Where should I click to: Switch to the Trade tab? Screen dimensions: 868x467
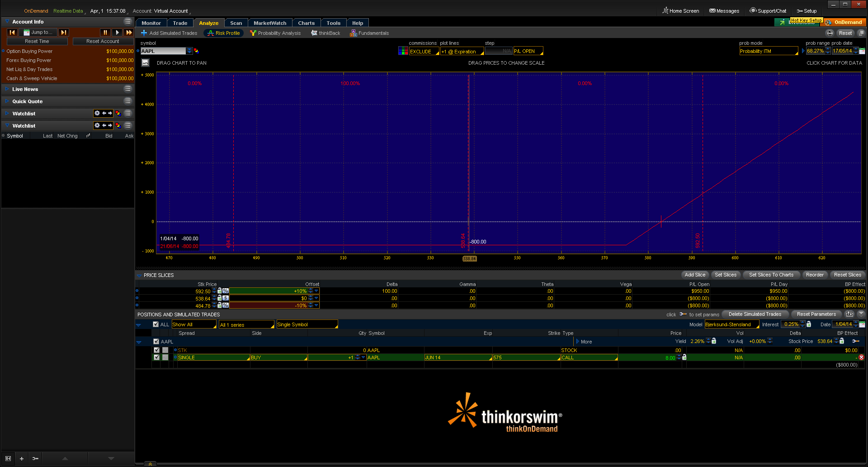[180, 23]
